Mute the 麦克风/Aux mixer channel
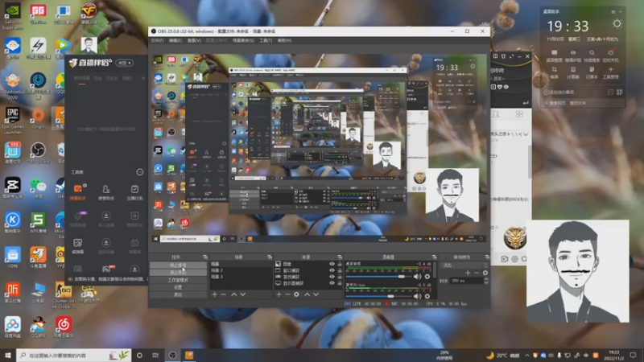Screen dimensions: 644x362 point(417,296)
